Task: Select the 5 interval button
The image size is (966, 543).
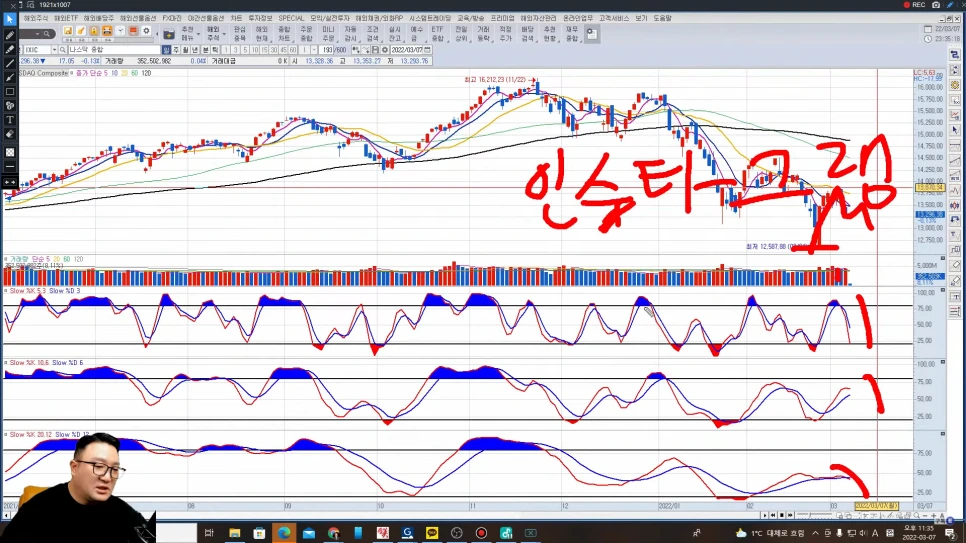Action: (x=245, y=50)
